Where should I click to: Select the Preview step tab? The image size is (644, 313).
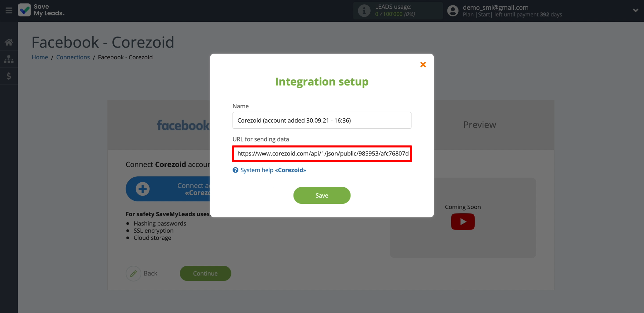click(480, 125)
